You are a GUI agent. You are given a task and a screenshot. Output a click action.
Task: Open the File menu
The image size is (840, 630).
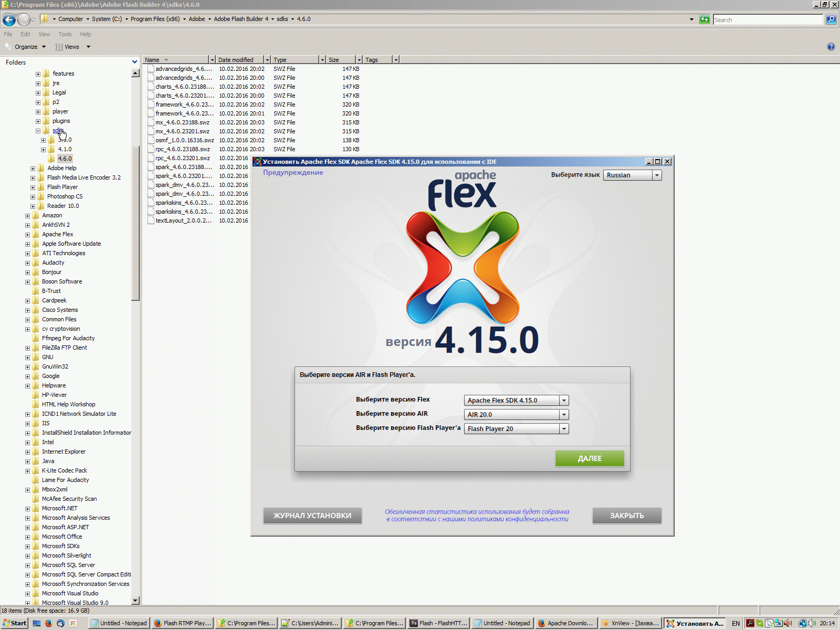8,34
